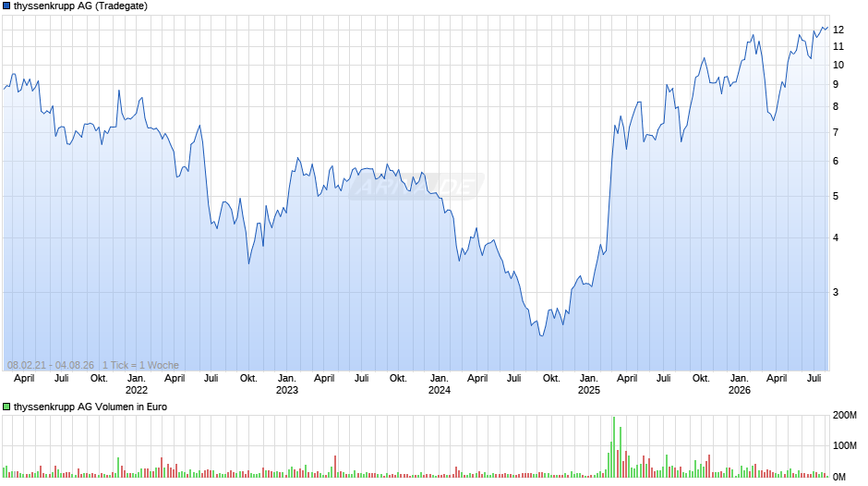Click the 'Jan. 2022' time axis label

pyautogui.click(x=136, y=384)
